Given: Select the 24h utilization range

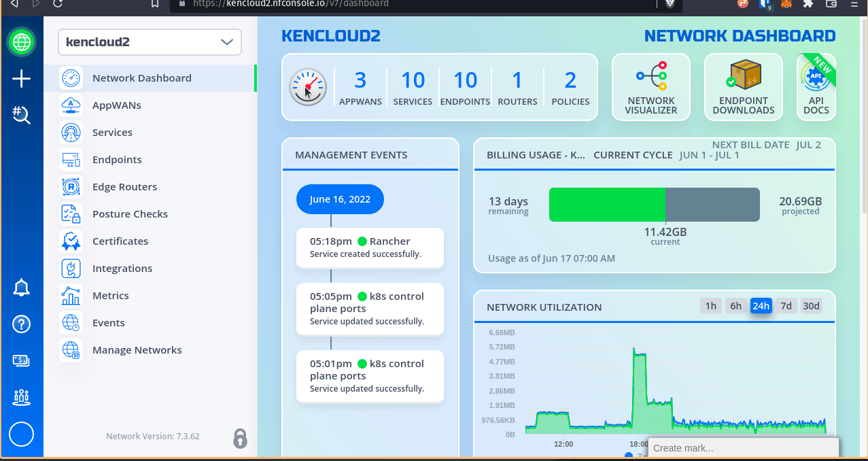Looking at the screenshot, I should click(761, 306).
